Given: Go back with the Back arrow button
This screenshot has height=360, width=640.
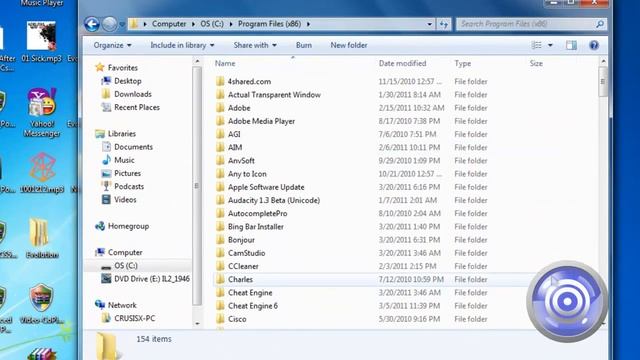Looking at the screenshot, I should click(x=92, y=24).
